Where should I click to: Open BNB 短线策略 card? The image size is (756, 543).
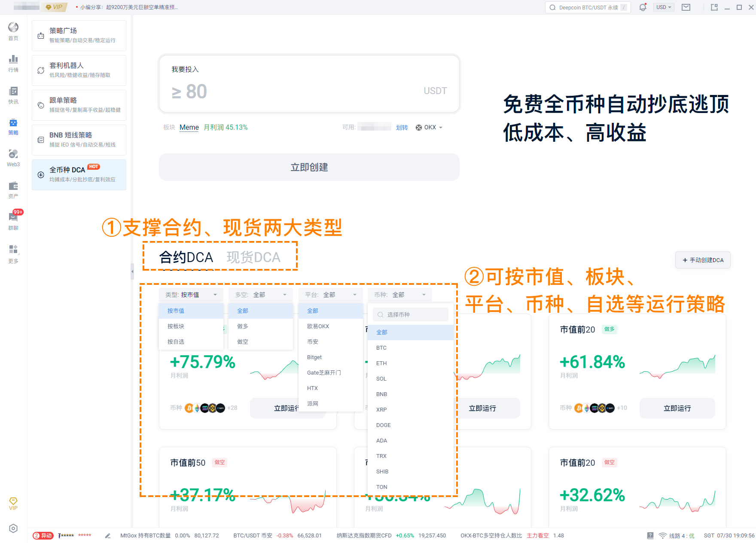pyautogui.click(x=79, y=140)
